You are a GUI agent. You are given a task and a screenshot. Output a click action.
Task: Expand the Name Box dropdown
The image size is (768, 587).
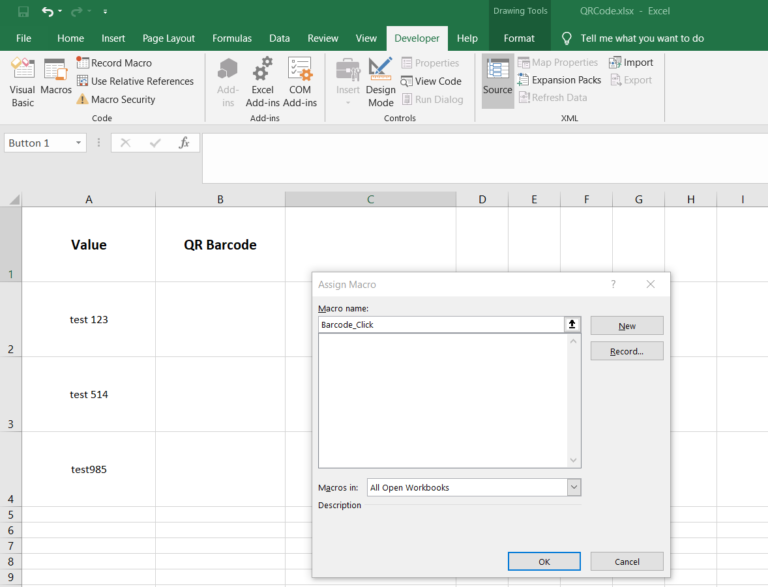79,143
